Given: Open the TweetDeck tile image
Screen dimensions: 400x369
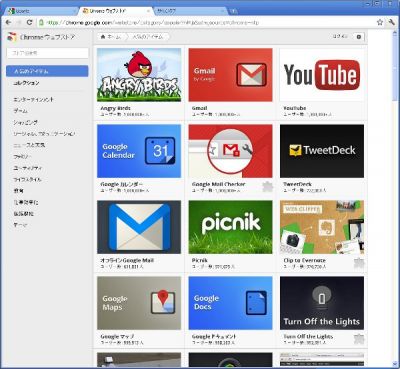Looking at the screenshot, I should (x=322, y=151).
